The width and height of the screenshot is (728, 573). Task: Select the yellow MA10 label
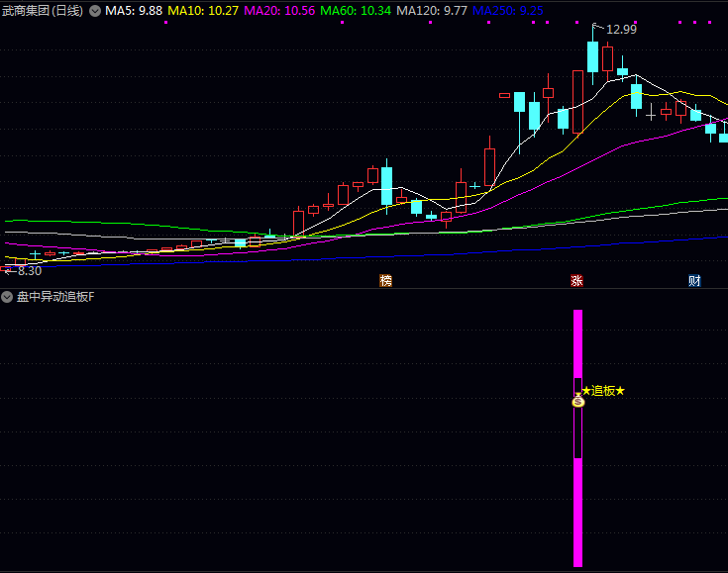point(203,11)
